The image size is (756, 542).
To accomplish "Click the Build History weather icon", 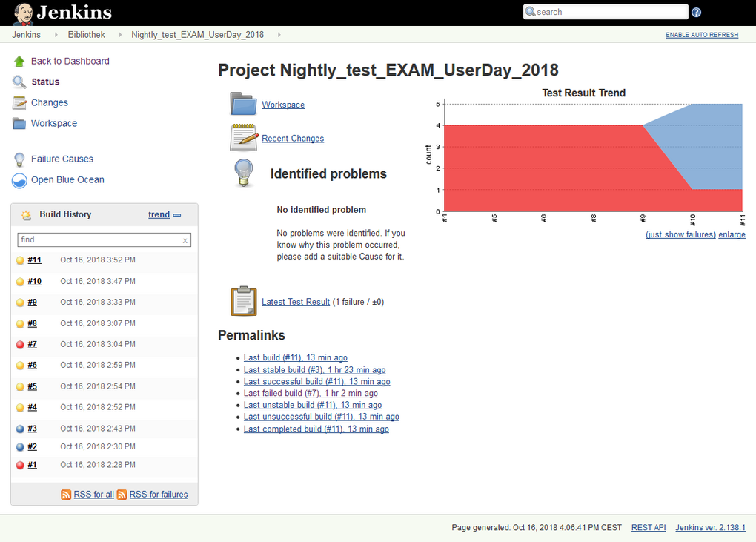I will [x=26, y=215].
